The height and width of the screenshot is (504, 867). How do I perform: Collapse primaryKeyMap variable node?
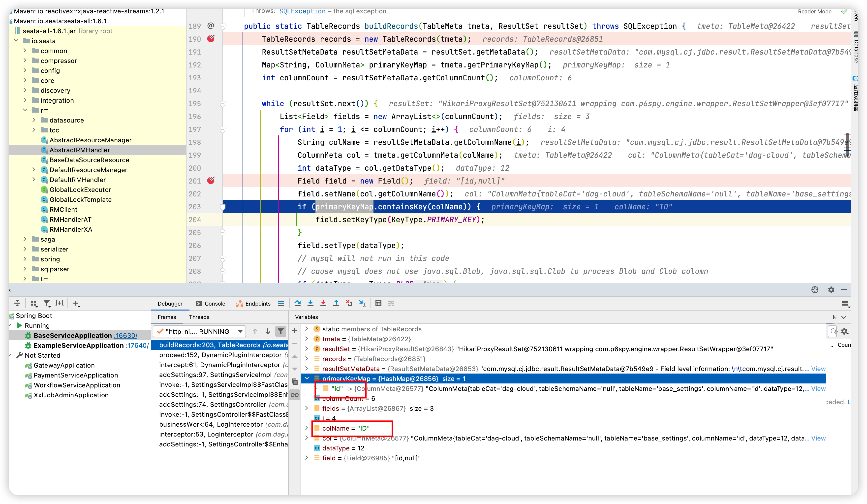tap(307, 378)
